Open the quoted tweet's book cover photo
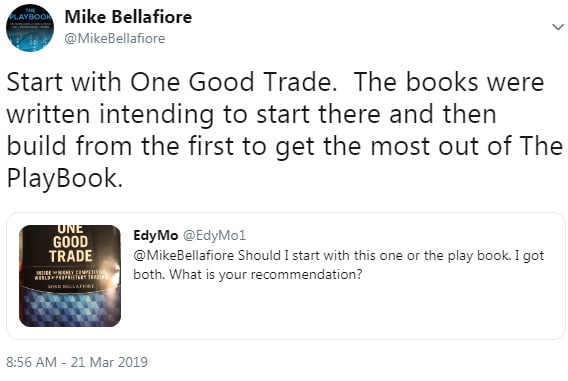The width and height of the screenshot is (568, 381). pos(70,276)
